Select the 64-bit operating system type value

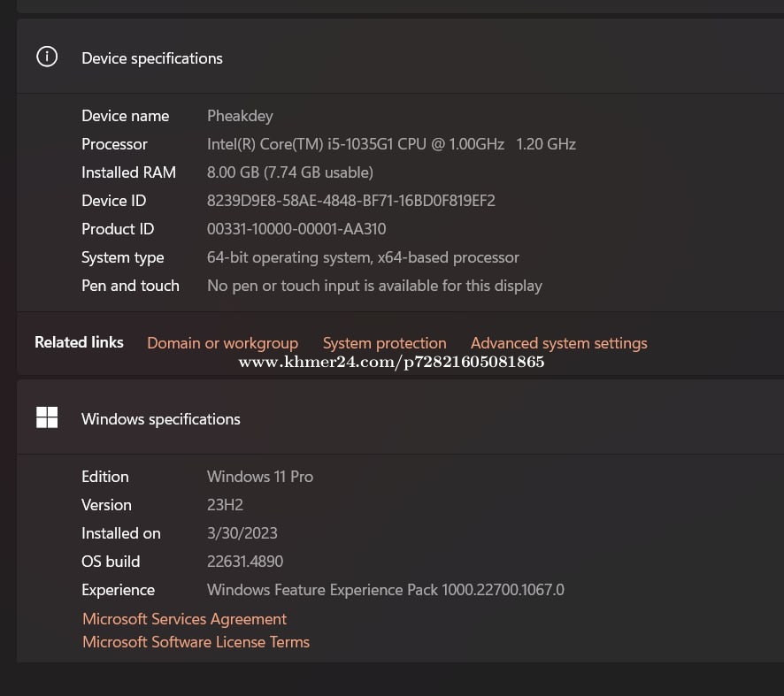click(363, 257)
